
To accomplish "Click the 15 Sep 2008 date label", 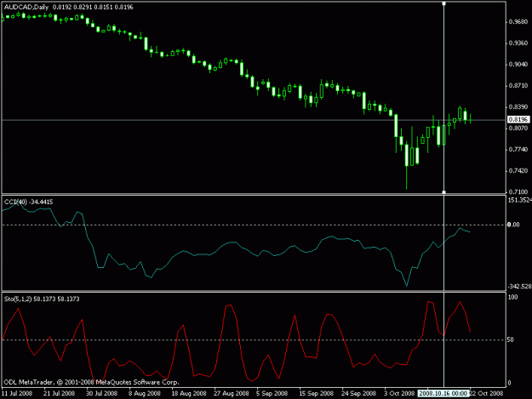I will (316, 393).
